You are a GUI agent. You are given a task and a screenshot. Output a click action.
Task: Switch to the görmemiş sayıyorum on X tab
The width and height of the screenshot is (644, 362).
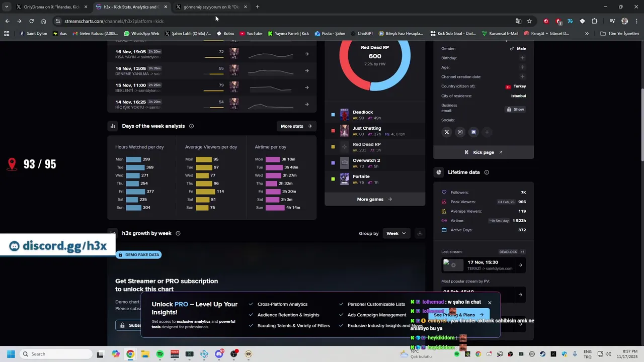coord(212,7)
